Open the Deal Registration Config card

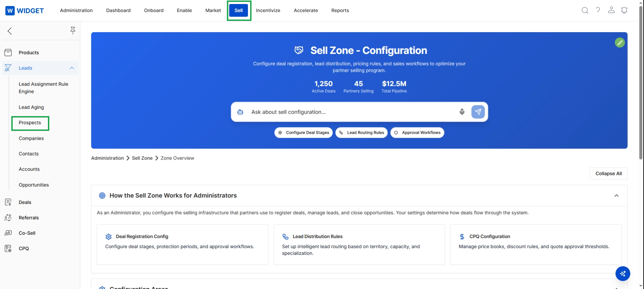pos(182,245)
